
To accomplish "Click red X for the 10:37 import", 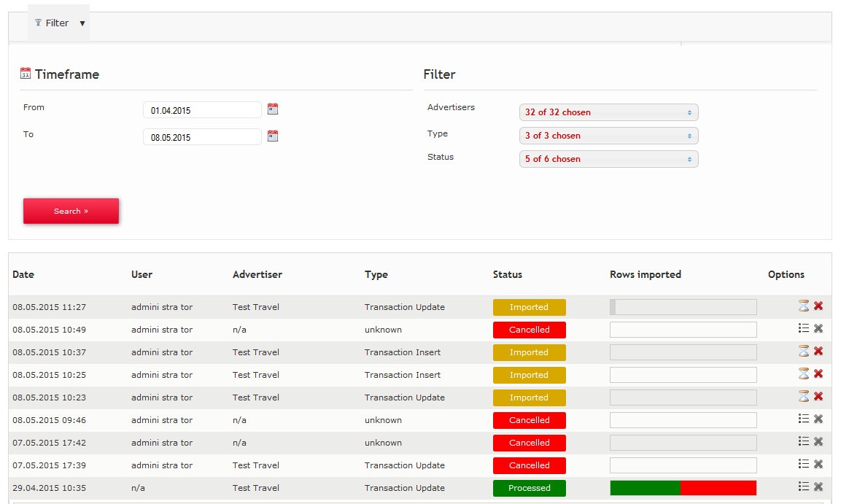I will point(818,351).
